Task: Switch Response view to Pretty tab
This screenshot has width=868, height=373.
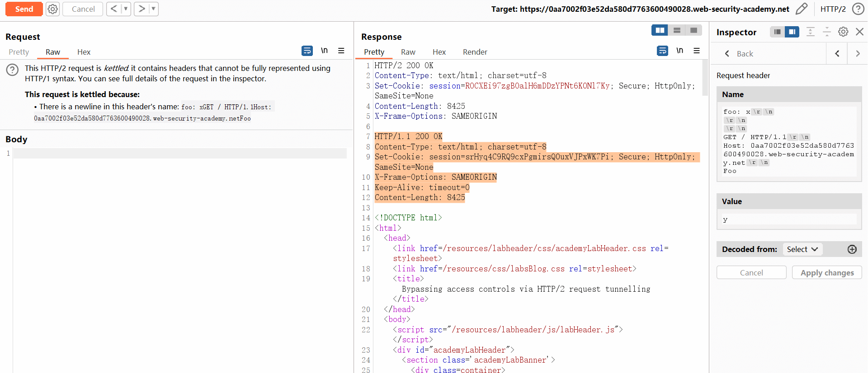Action: (x=374, y=52)
